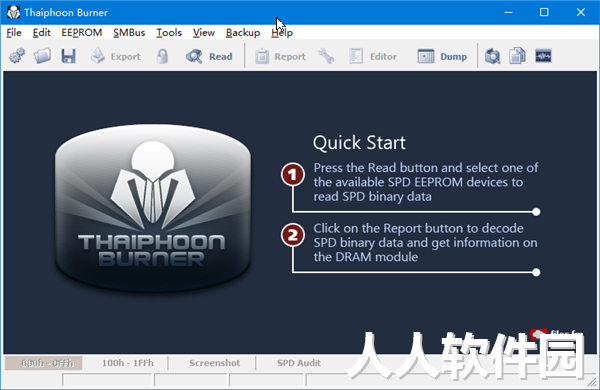Click the memory module waveform icon
Screen dimensions: 600x390
543,56
